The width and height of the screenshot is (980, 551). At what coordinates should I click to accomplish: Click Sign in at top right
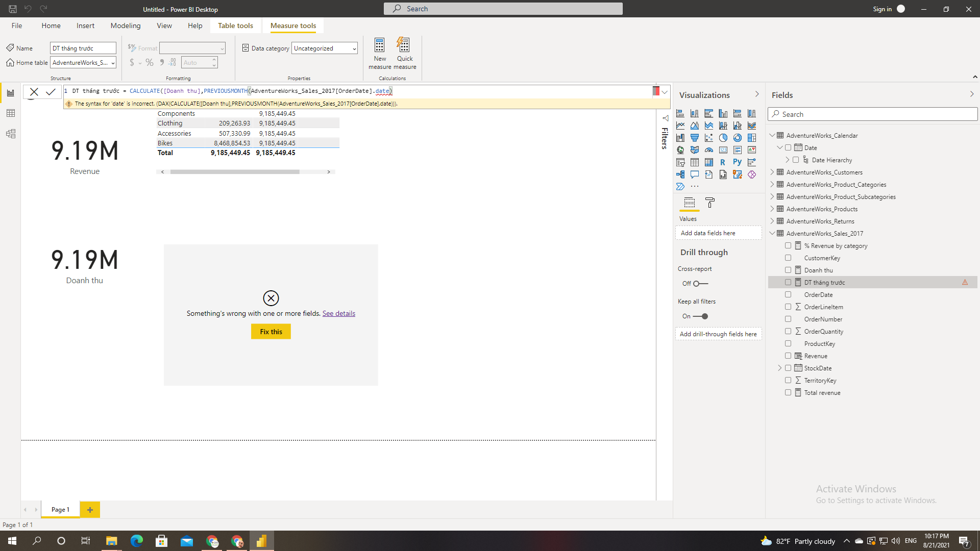click(883, 9)
